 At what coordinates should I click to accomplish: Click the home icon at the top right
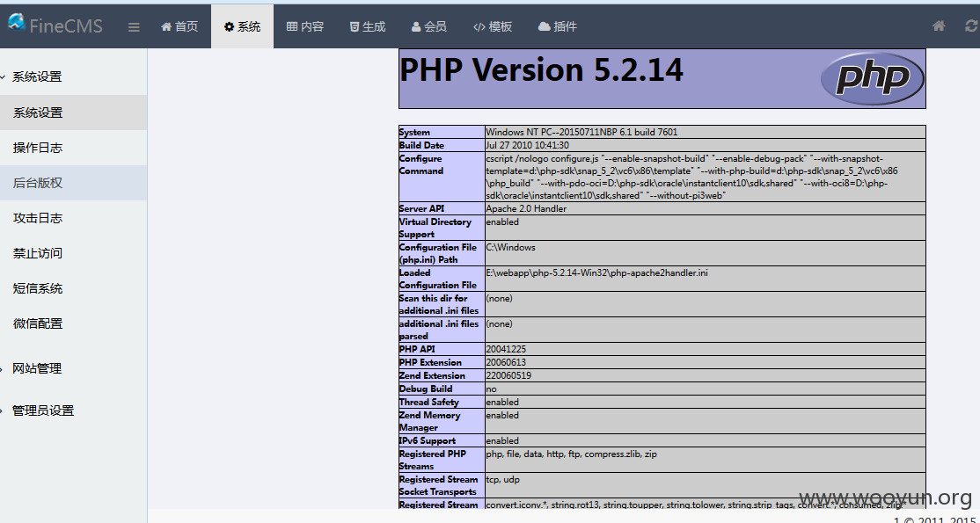tap(938, 25)
